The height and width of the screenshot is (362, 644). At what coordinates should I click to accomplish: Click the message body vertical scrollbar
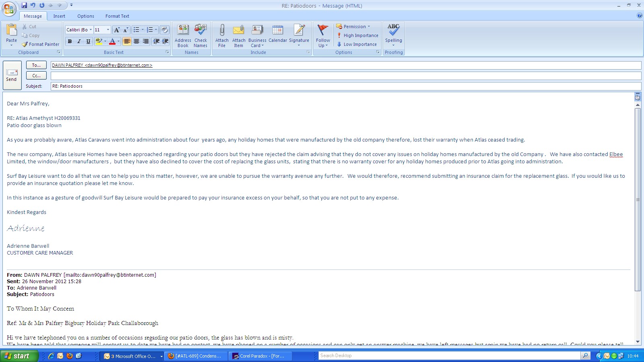(638, 200)
